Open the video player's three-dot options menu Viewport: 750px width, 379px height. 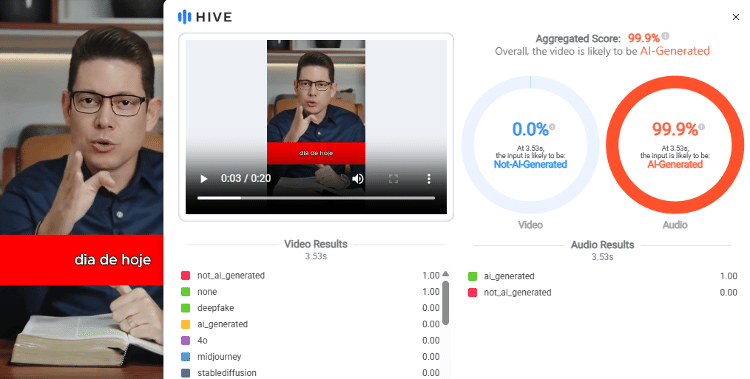pos(429,179)
